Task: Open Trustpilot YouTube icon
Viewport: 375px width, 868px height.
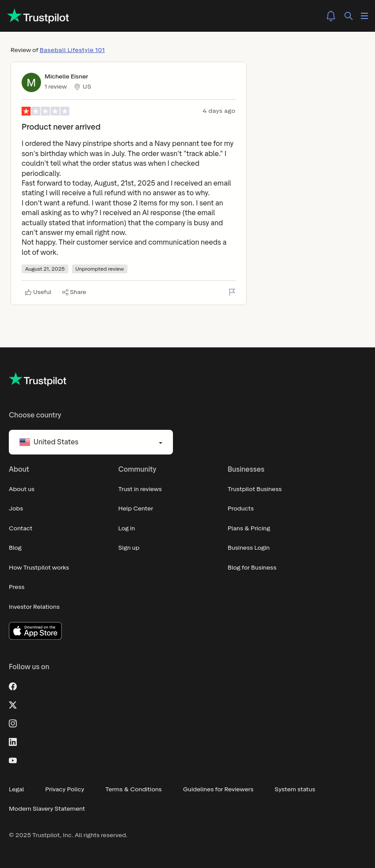Action: [x=13, y=760]
